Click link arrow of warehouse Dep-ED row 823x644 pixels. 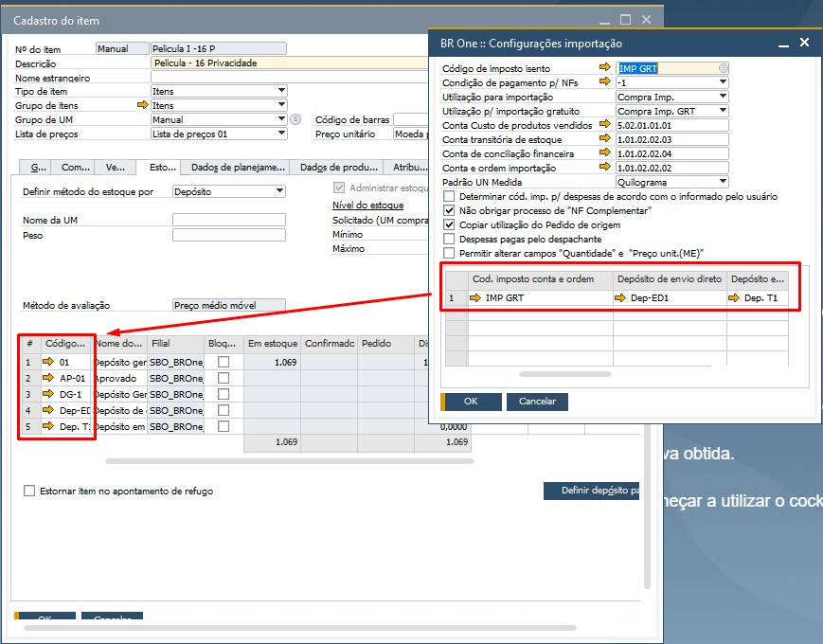coord(48,409)
